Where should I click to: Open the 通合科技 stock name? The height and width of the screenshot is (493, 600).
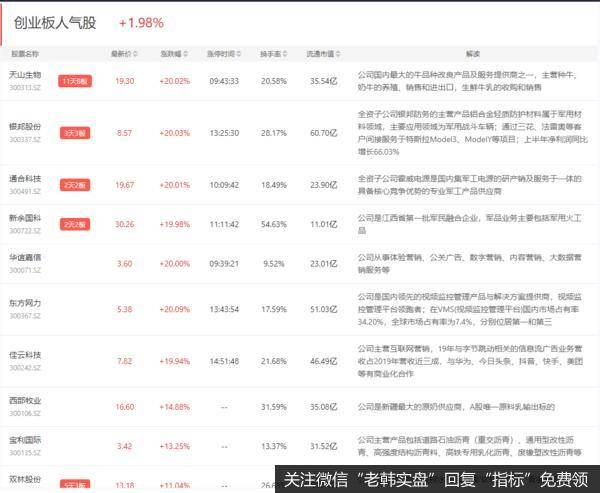[25, 178]
